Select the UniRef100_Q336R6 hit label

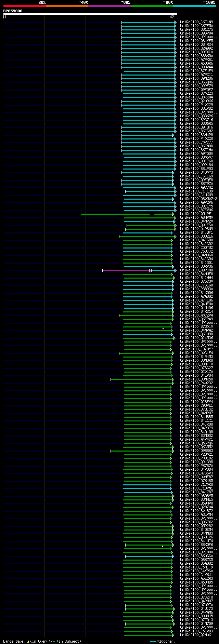[x=196, y=116]
